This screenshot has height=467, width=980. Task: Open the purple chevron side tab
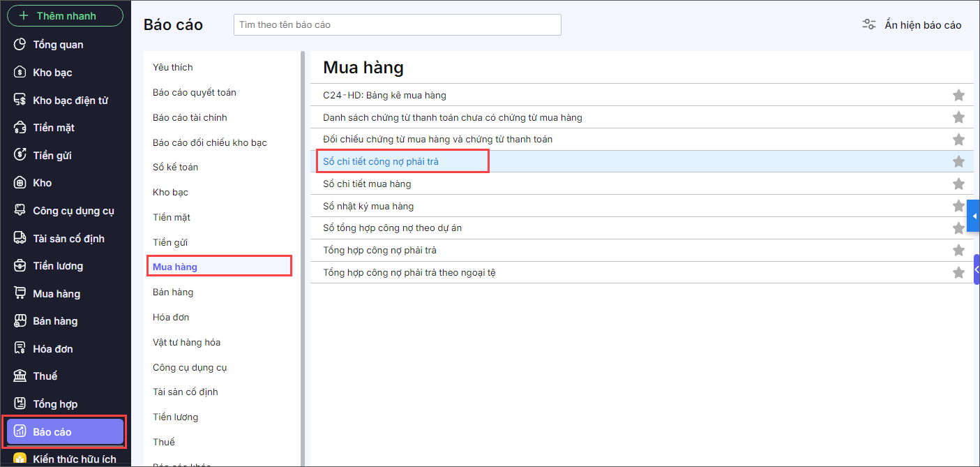coord(977,269)
